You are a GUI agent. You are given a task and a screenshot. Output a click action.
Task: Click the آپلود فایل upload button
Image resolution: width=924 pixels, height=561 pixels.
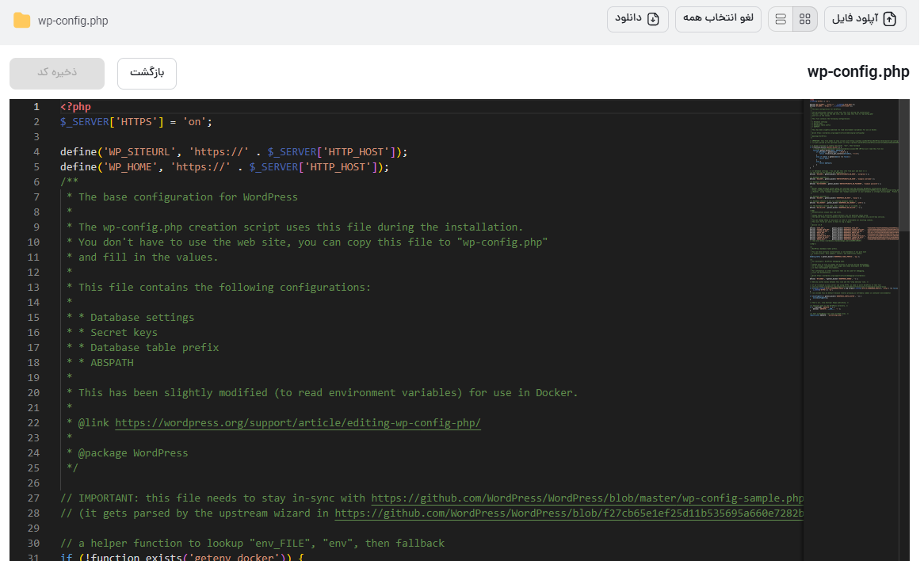(865, 19)
